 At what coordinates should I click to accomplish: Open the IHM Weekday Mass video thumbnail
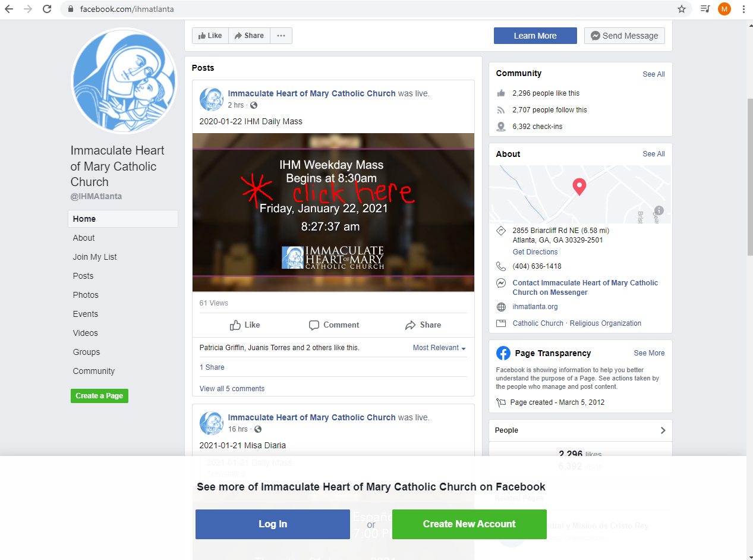[x=333, y=212]
